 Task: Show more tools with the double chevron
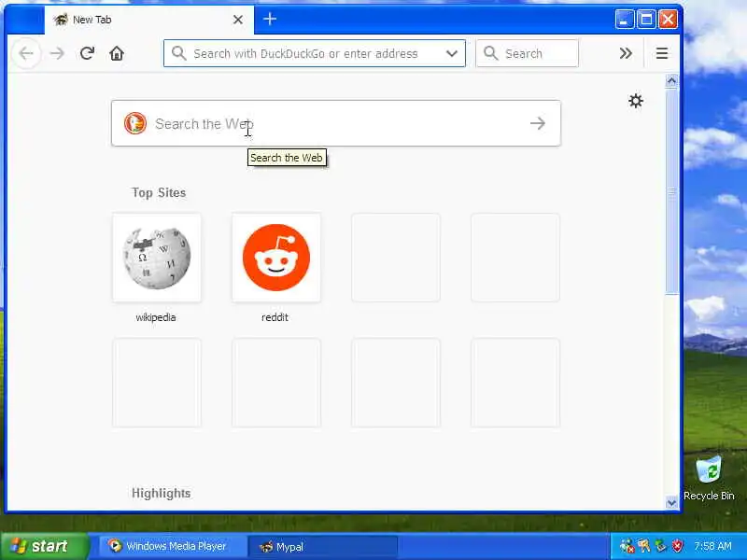pyautogui.click(x=626, y=53)
